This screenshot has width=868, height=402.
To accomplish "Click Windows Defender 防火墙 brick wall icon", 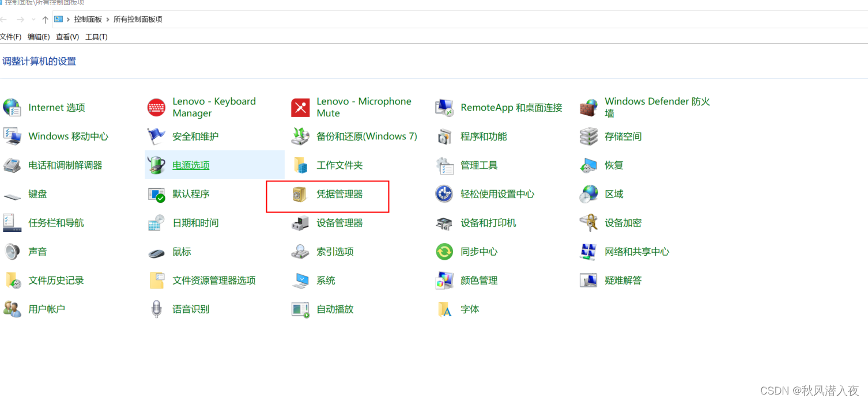I will coord(588,107).
